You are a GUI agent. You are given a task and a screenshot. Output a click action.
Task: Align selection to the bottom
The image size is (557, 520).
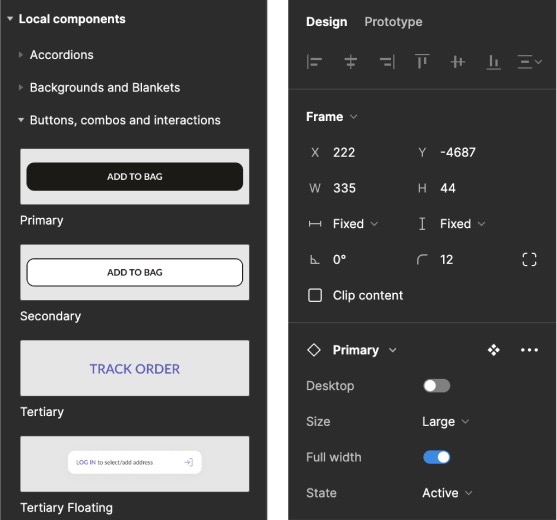tap(493, 62)
